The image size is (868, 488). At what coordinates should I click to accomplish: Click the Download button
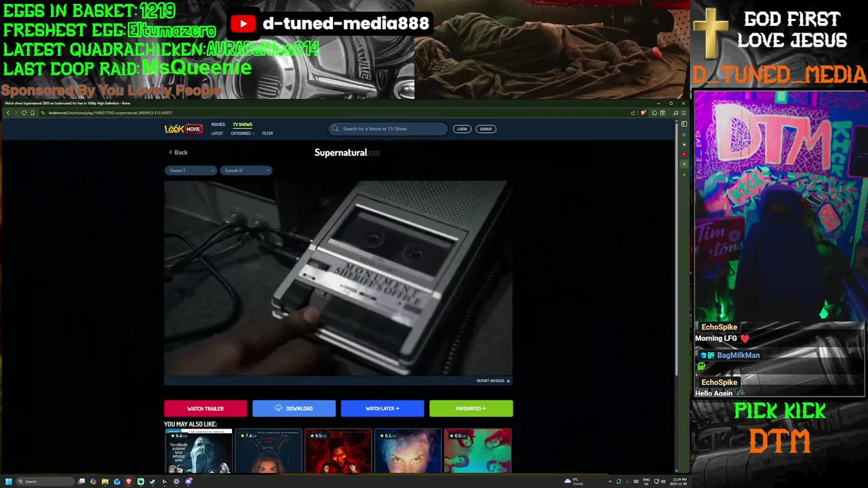click(294, 409)
